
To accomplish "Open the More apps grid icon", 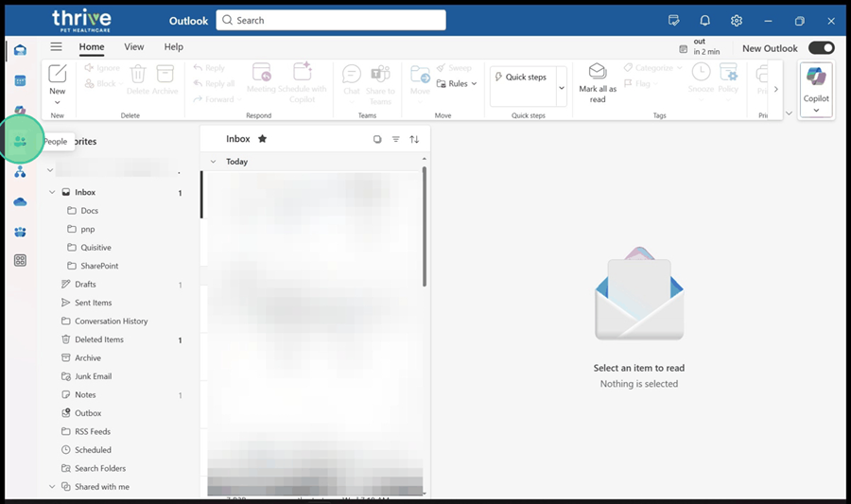I will 20,260.
